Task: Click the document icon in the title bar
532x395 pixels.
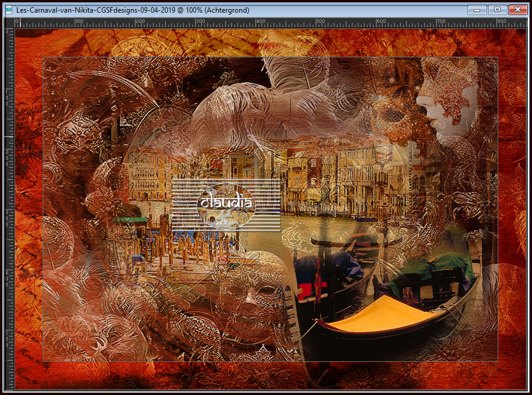Action: point(9,10)
